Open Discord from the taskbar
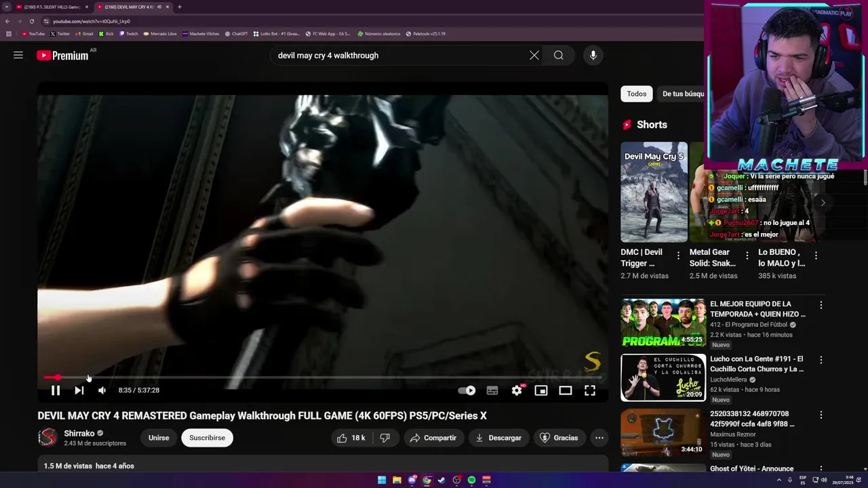Viewport: 868px width, 488px height. point(412,480)
